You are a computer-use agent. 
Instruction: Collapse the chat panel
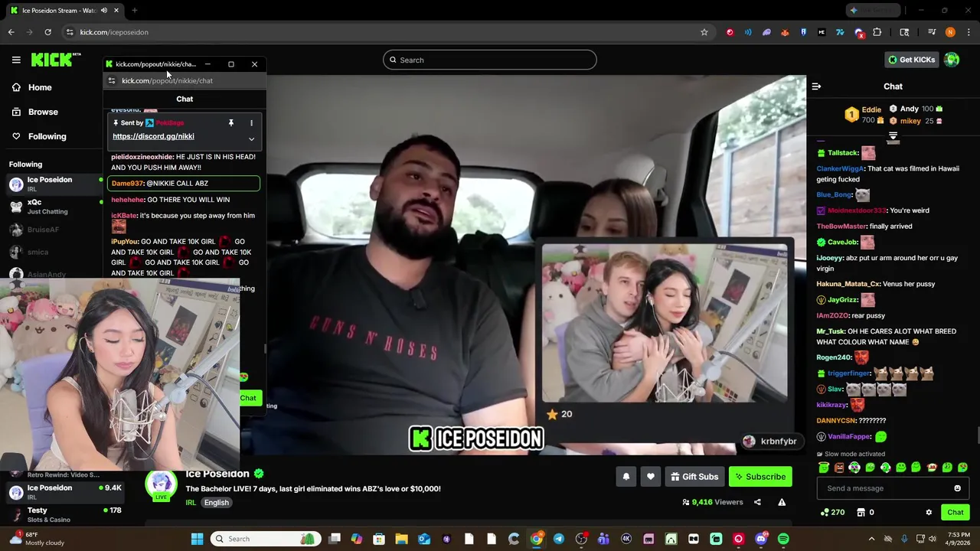816,86
